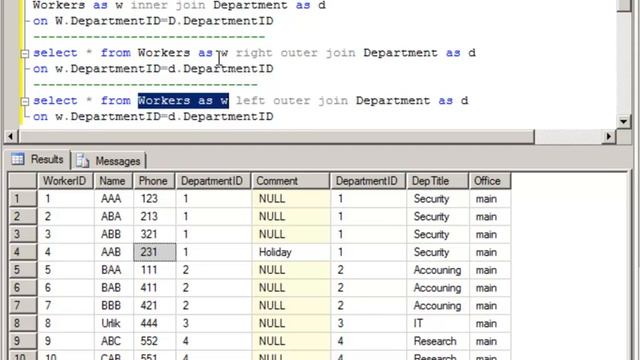Click the words right outer join
Screen dimensions: 640x360
(296, 53)
